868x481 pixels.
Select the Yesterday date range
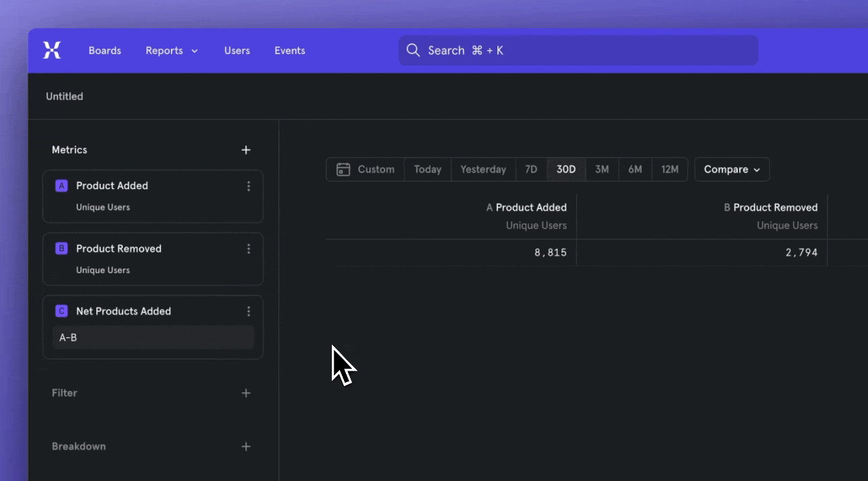483,169
